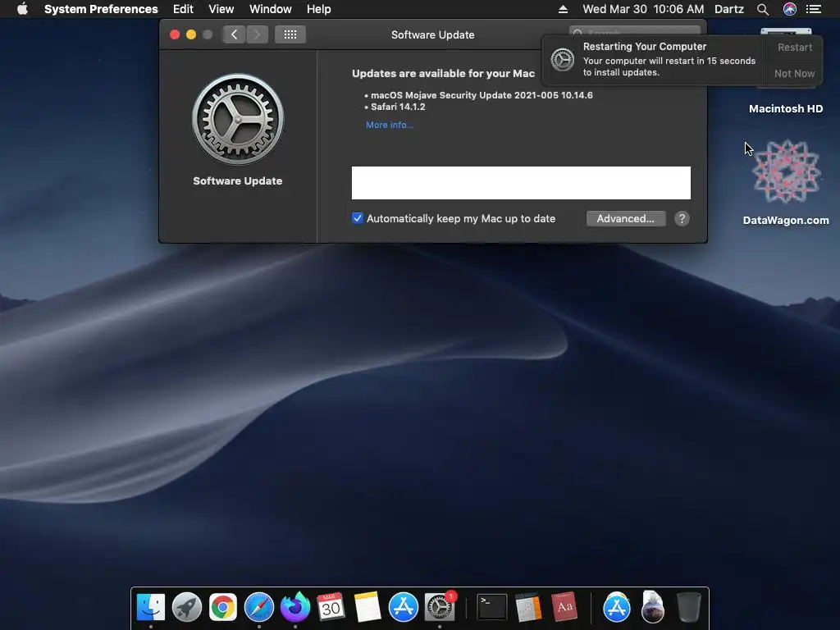Select the DataWagon.com desktop icon
The width and height of the screenshot is (840, 630).
786,183
